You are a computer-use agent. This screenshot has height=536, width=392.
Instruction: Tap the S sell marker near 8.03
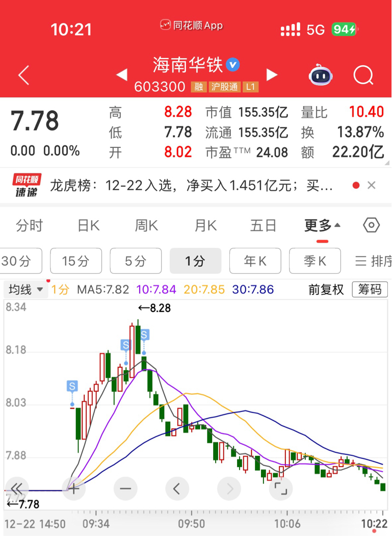pyautogui.click(x=72, y=386)
